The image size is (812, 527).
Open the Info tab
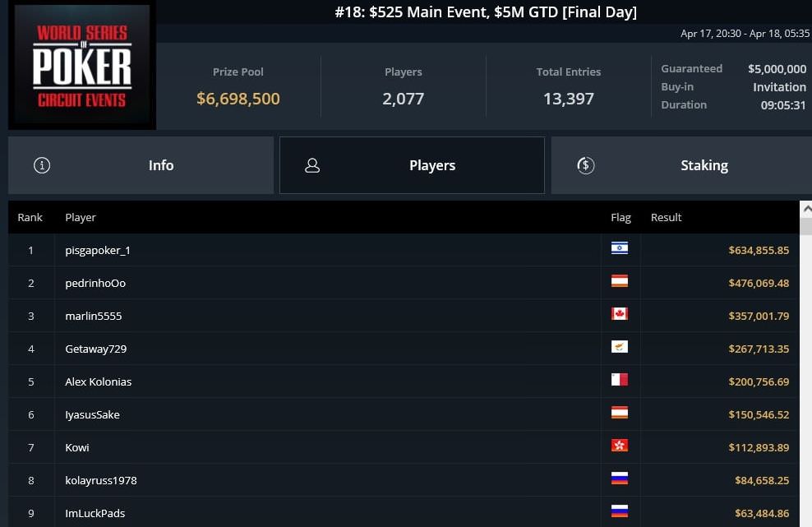point(141,165)
